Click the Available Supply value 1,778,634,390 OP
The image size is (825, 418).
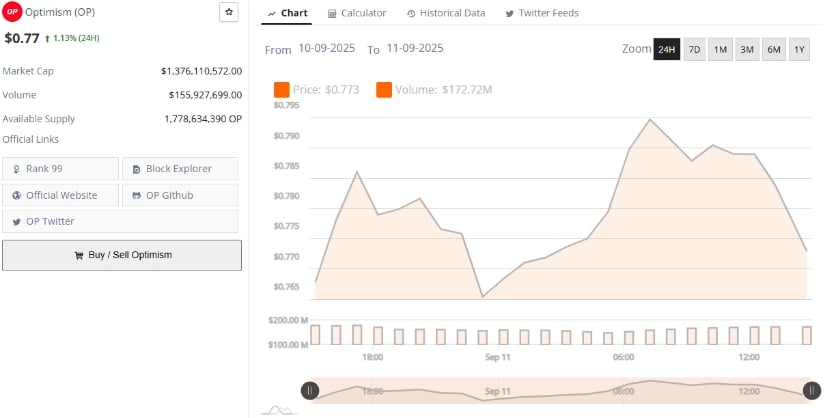click(203, 119)
